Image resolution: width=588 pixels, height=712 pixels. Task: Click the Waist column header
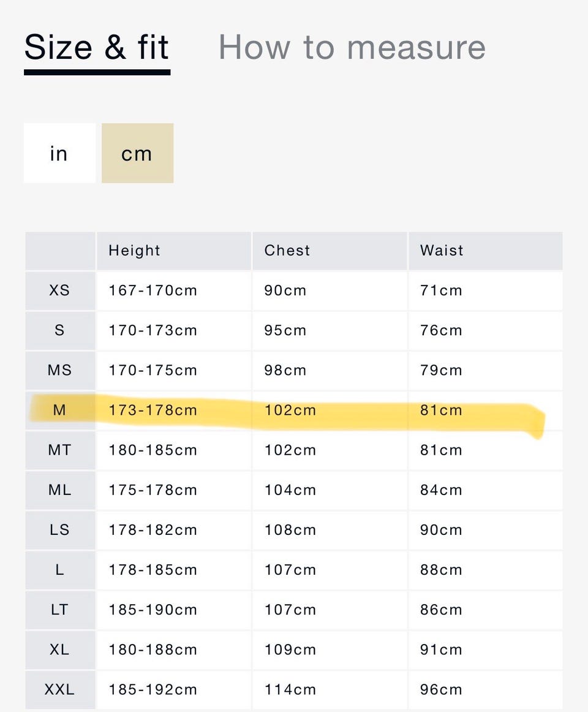[442, 251]
